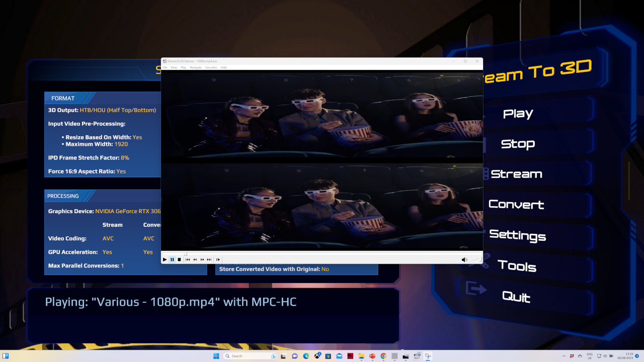This screenshot has width=644, height=362.
Task: Click the fast-forward icon in MPC-HC
Action: pyautogui.click(x=202, y=259)
